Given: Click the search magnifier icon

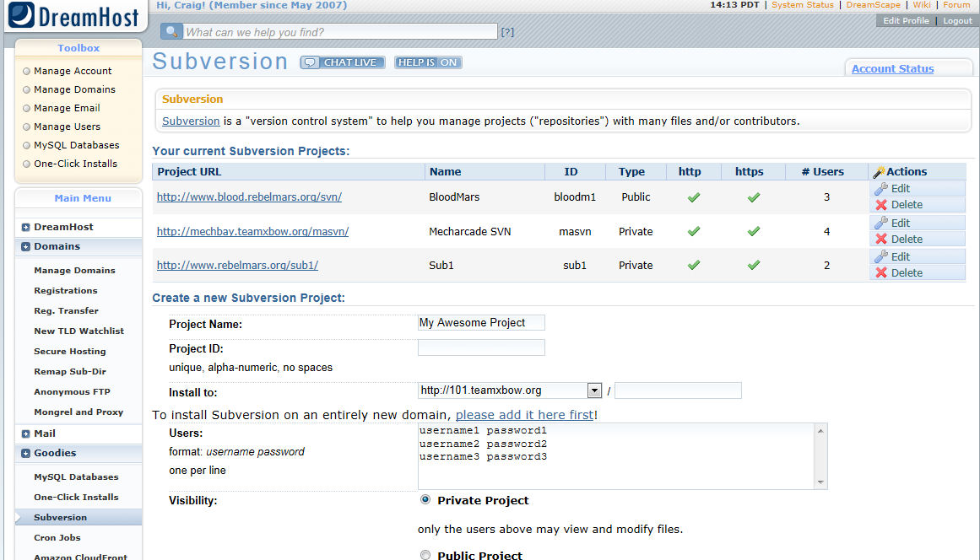Looking at the screenshot, I should [x=172, y=32].
